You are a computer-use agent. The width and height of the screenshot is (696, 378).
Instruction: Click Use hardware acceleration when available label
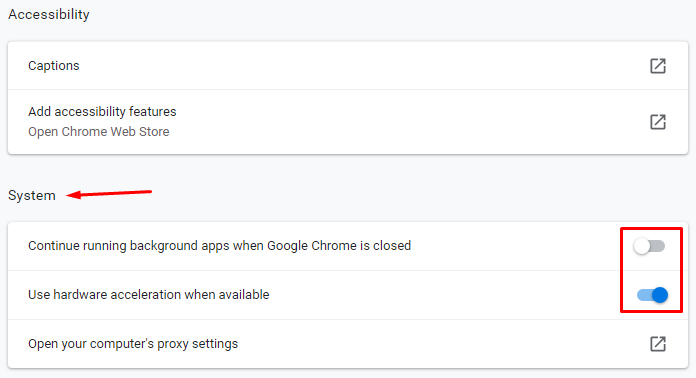pyautogui.click(x=149, y=295)
